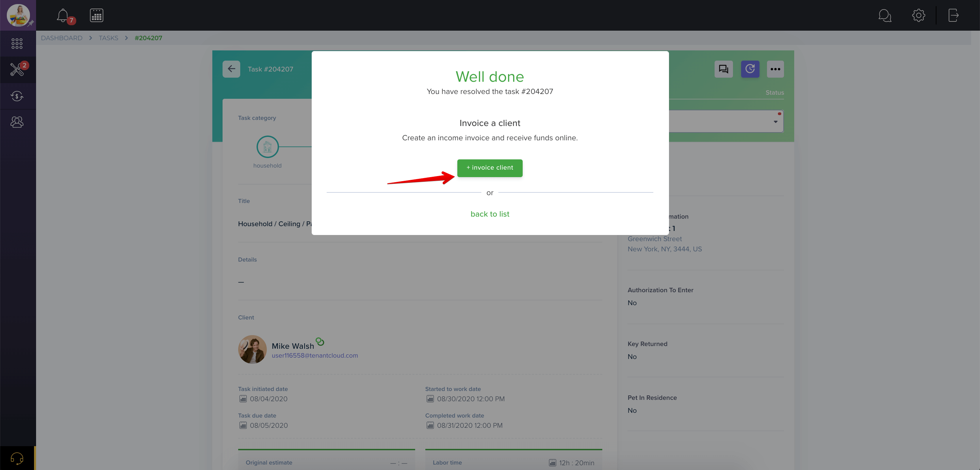This screenshot has width=980, height=470.
Task: Click the 08/05/2020 due date
Action: click(x=268, y=425)
